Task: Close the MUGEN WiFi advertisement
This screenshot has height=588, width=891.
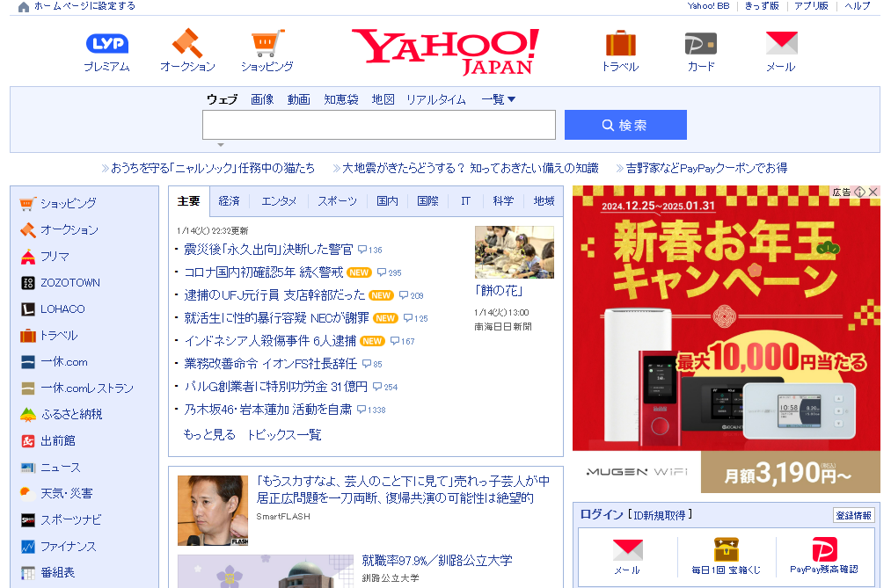Action: click(x=873, y=192)
